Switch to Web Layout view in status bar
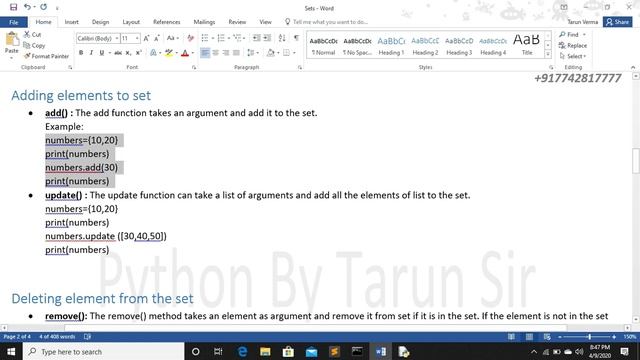This screenshot has height=360, width=640. tap(547, 337)
